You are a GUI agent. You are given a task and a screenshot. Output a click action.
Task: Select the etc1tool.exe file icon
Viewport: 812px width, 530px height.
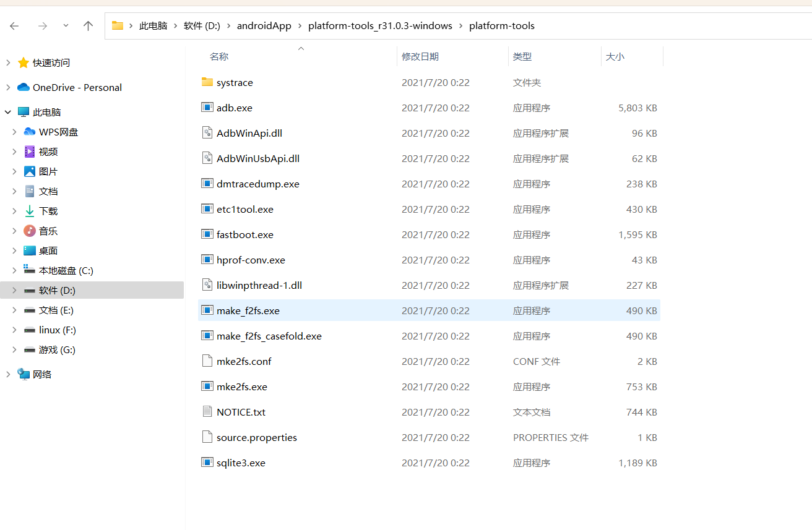[207, 208]
